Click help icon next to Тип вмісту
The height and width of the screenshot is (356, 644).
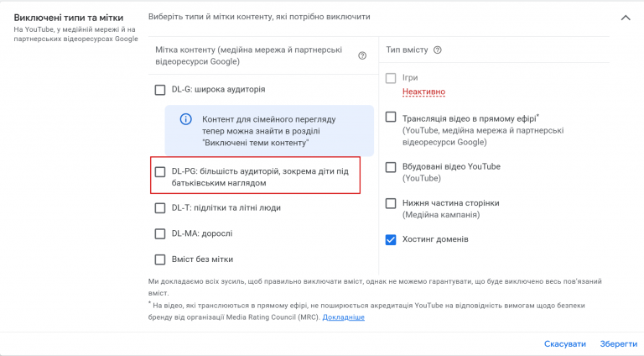point(438,50)
